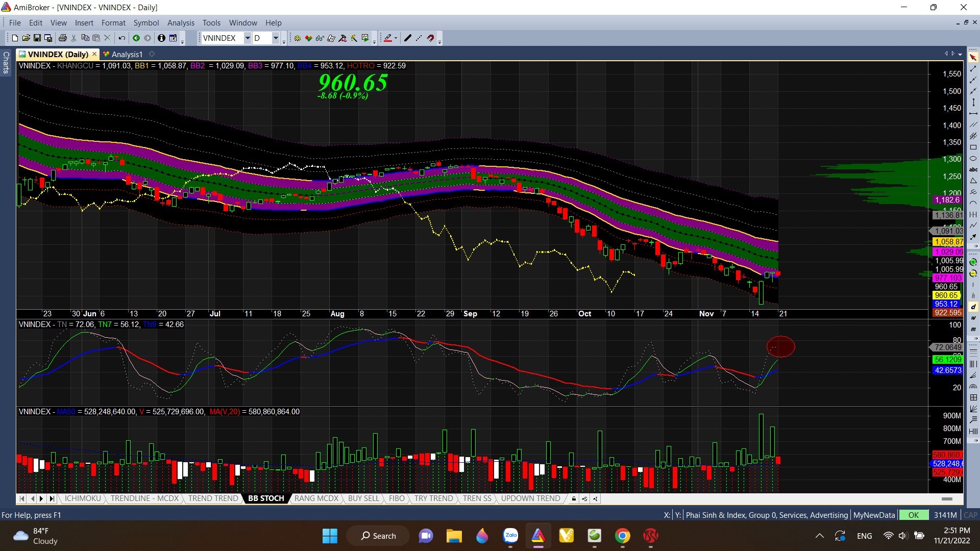The height and width of the screenshot is (551, 980).
Task: Switch to the Analysis1 tab
Action: click(x=122, y=54)
